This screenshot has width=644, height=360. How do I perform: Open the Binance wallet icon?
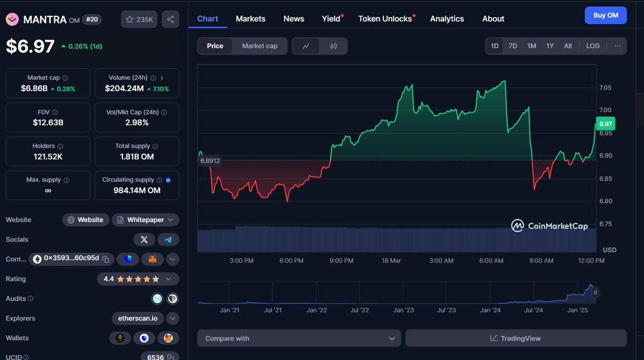pyautogui.click(x=120, y=338)
